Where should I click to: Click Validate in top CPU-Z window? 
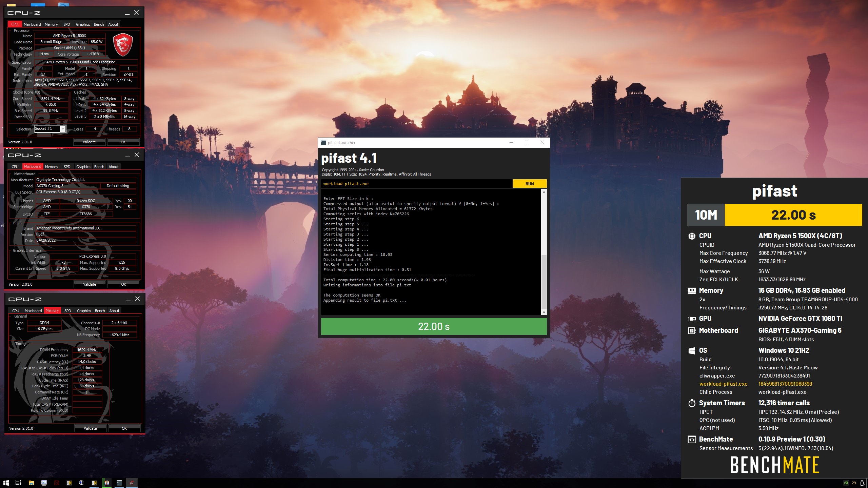[x=89, y=142]
